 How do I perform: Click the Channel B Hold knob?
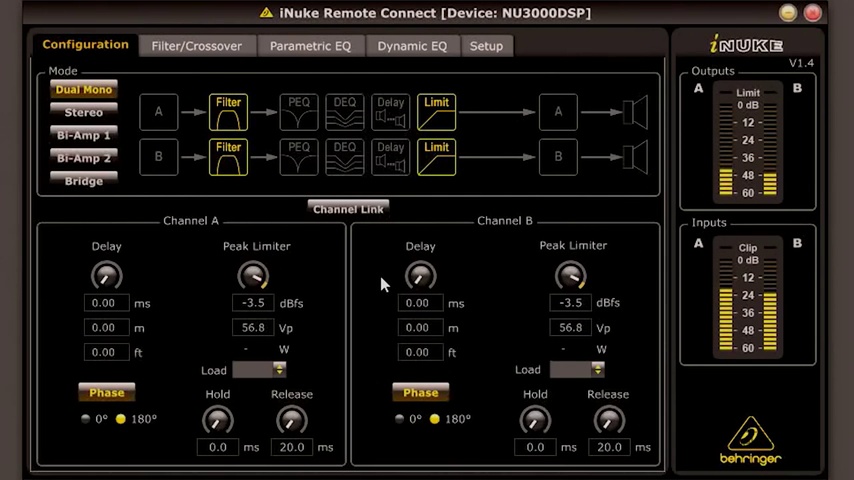pos(535,421)
